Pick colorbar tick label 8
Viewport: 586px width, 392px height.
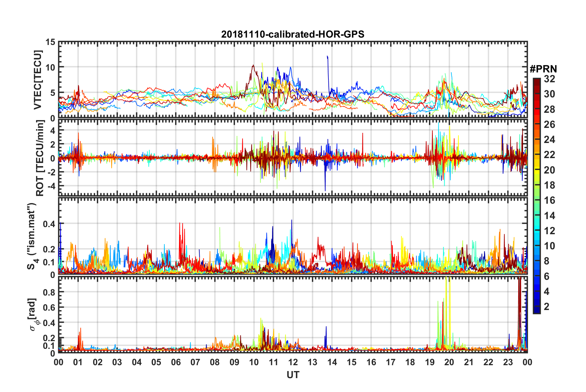(547, 261)
